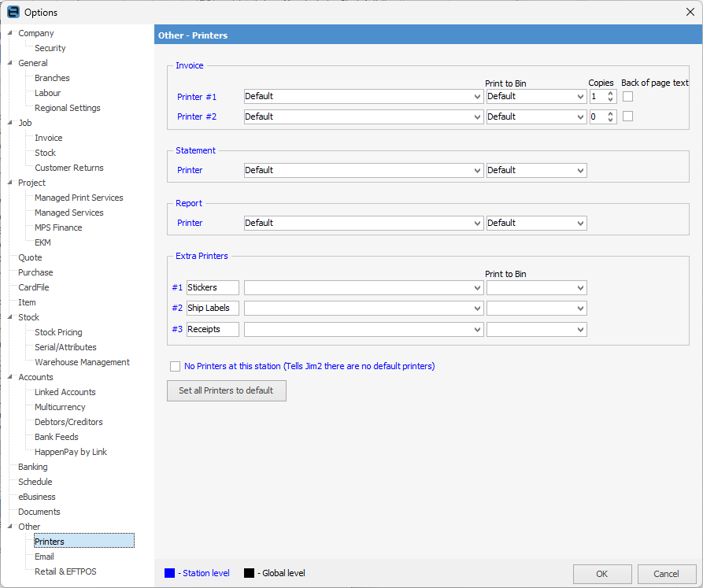Click the blue Station level color square
The width and height of the screenshot is (703, 588).
pos(170,573)
